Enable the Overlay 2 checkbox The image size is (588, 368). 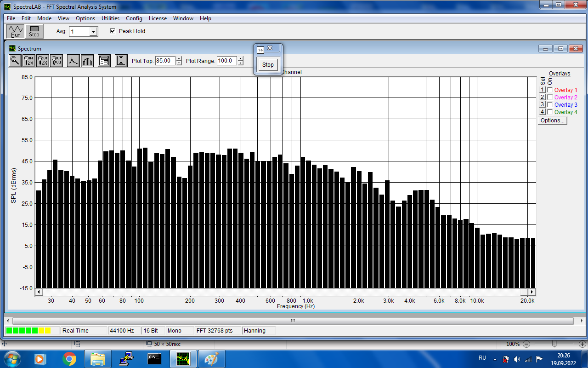(x=550, y=98)
